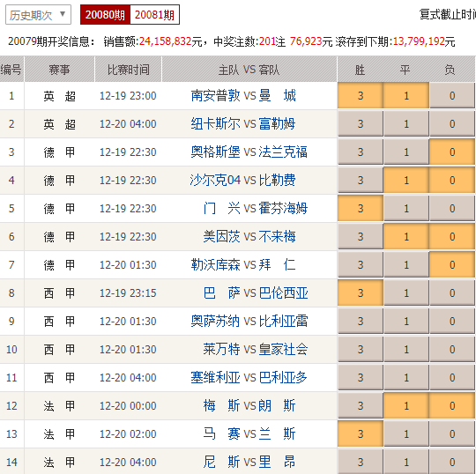Click the 比赛时间 column header
The width and height of the screenshot is (476, 474).
[128, 70]
